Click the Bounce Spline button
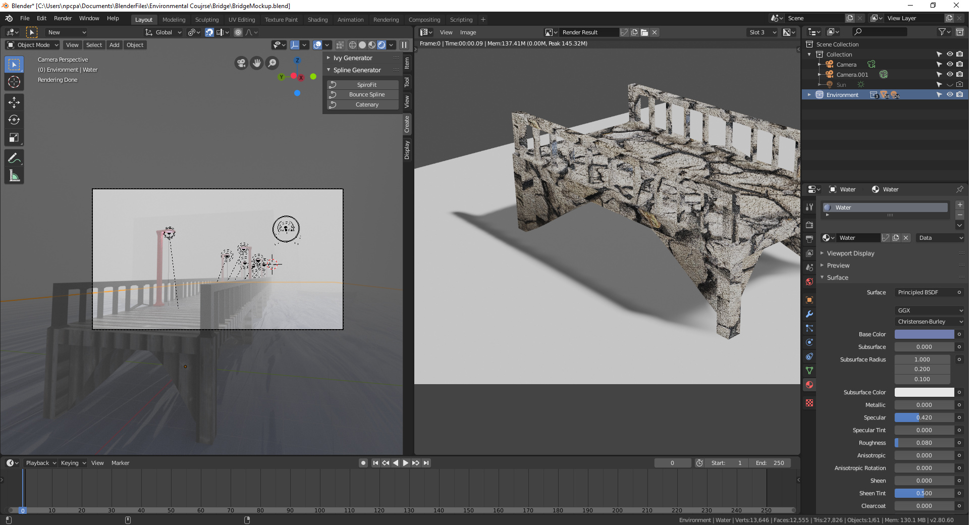Image resolution: width=980 pixels, height=525 pixels. (x=367, y=94)
